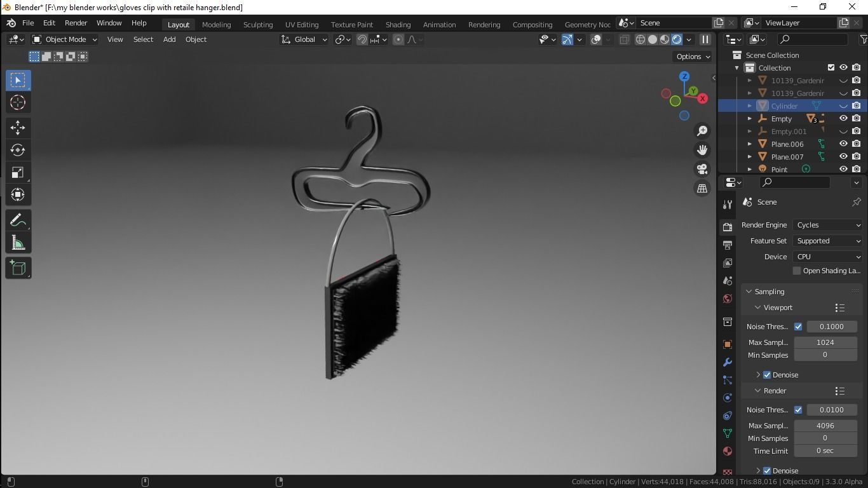This screenshot has width=868, height=488.
Task: Select the Add Cube tool
Action: pos(18,268)
